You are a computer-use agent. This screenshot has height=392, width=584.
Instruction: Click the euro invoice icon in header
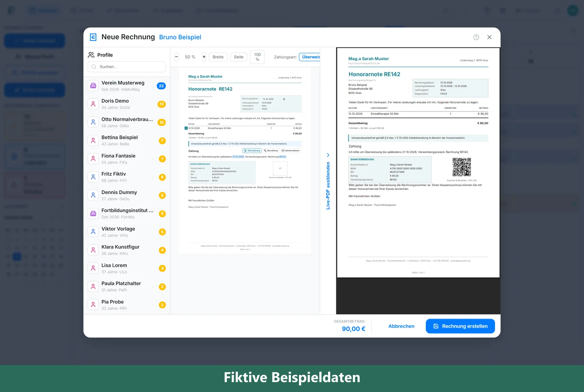pyautogui.click(x=93, y=37)
